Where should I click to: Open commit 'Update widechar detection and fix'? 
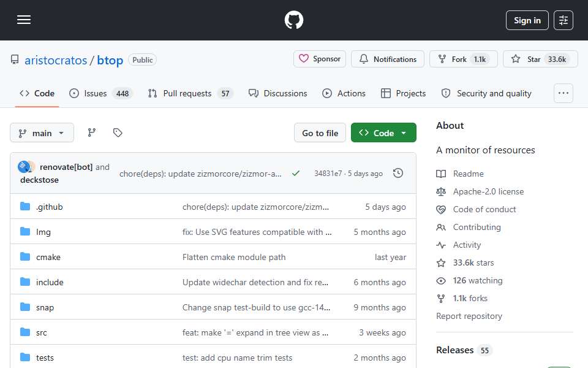[x=255, y=282]
